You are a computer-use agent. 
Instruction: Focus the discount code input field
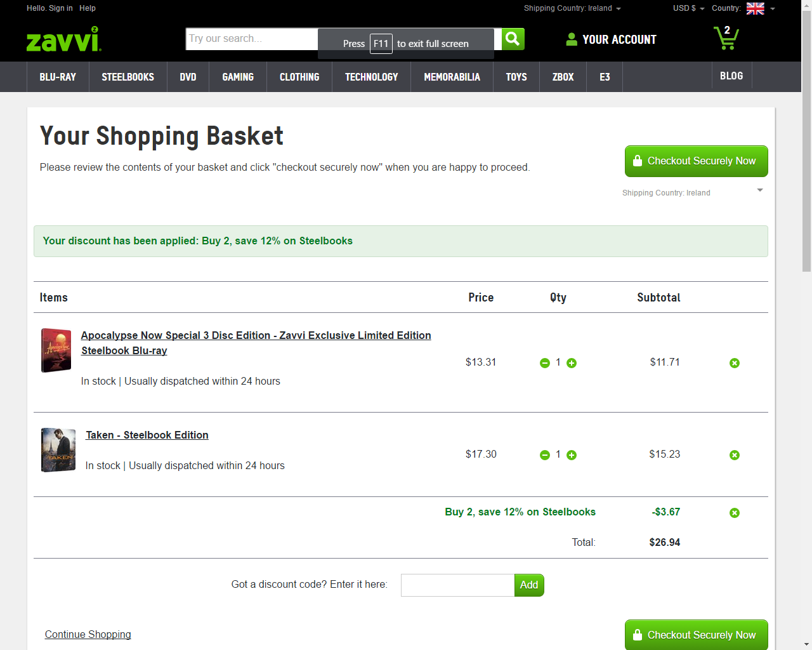point(458,585)
